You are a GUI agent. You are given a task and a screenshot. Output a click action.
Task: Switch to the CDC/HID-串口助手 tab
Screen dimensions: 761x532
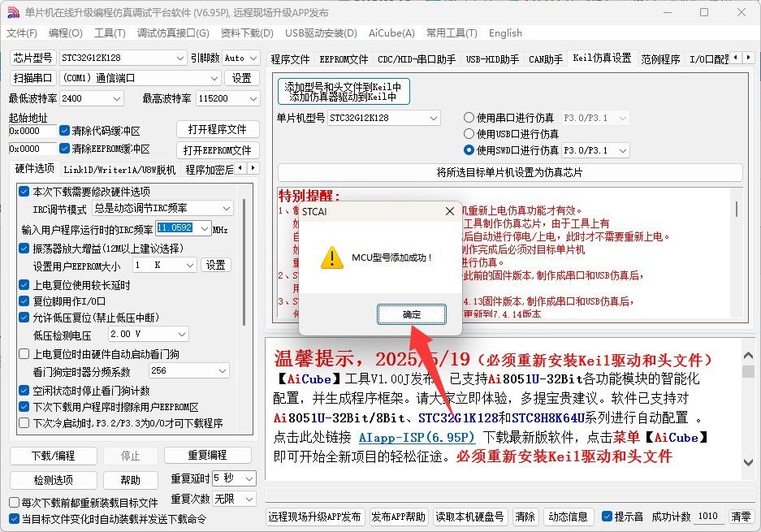tap(417, 59)
